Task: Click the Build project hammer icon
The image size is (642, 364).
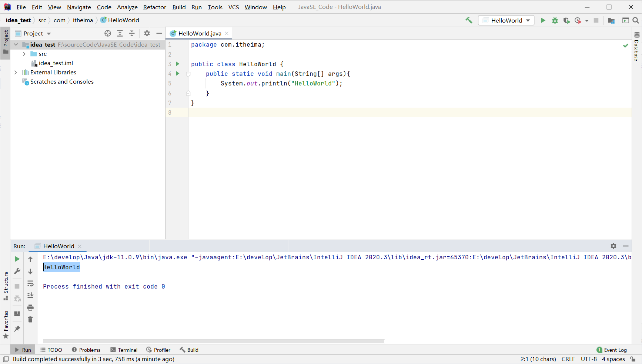Action: pyautogui.click(x=469, y=20)
